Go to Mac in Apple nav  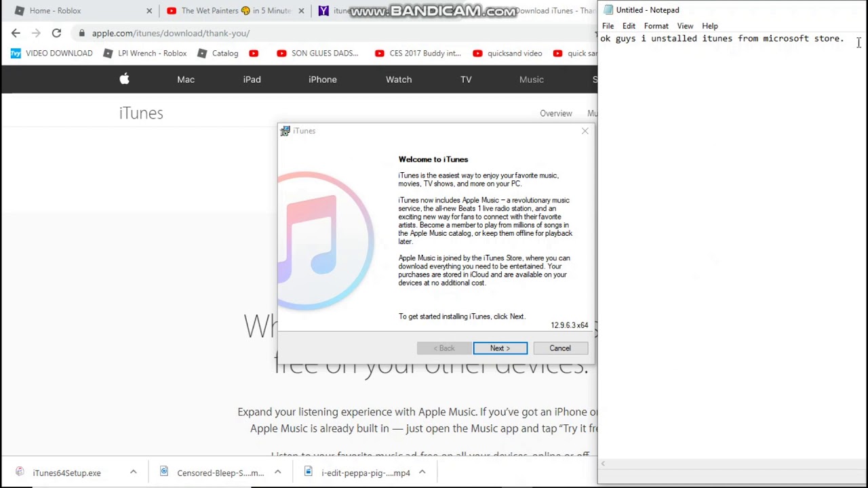186,79
